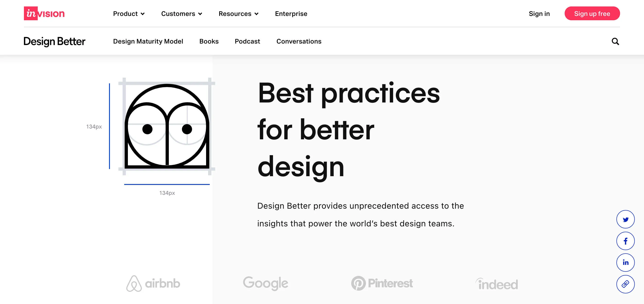
Task: Open the Podcast tab
Action: coord(247,41)
